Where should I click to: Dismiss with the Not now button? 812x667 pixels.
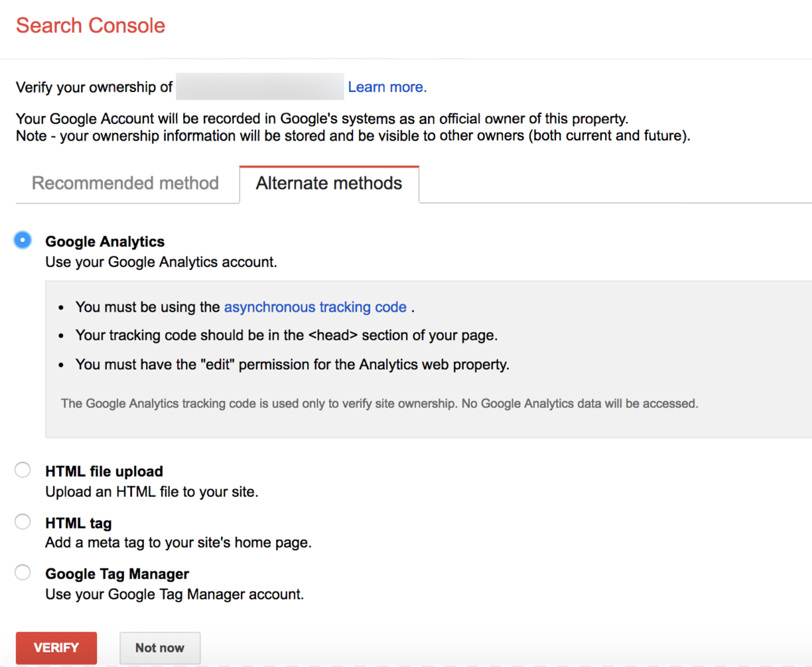tap(160, 648)
